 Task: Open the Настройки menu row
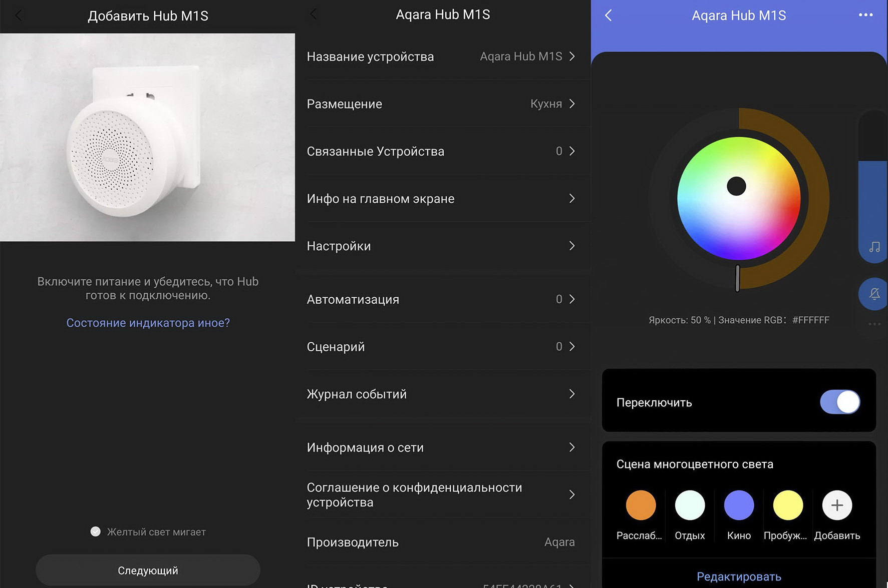click(x=443, y=246)
